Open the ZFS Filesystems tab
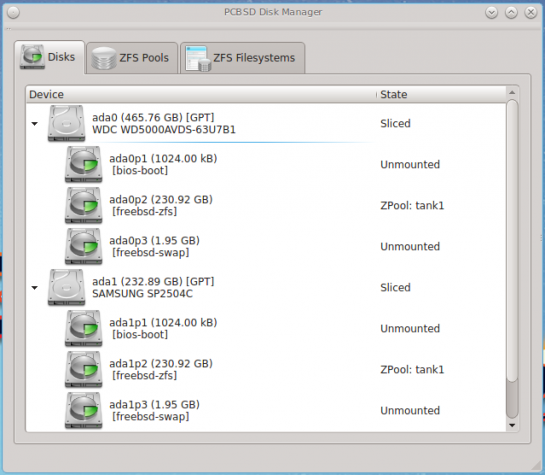 point(243,58)
